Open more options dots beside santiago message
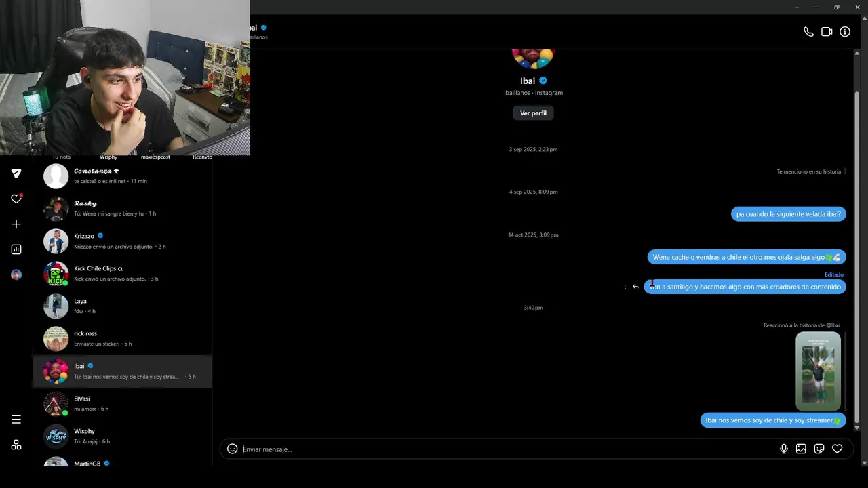Viewport: 868px width, 488px height. [625, 287]
